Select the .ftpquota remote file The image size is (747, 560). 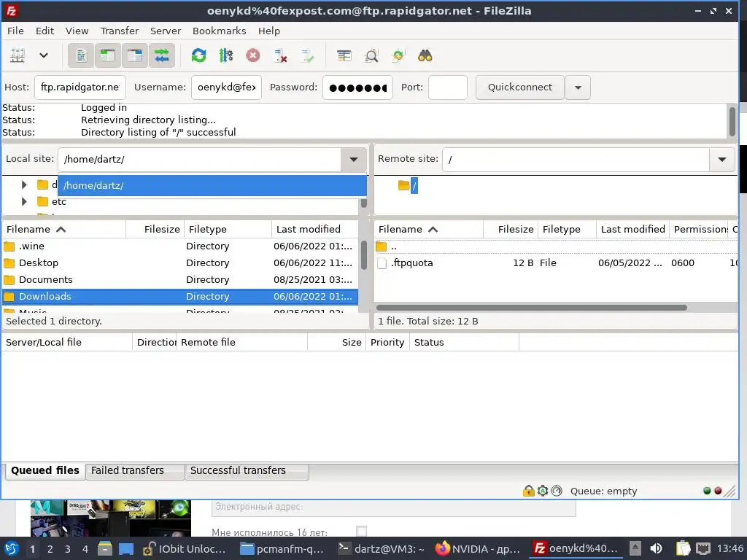tap(556, 262)
